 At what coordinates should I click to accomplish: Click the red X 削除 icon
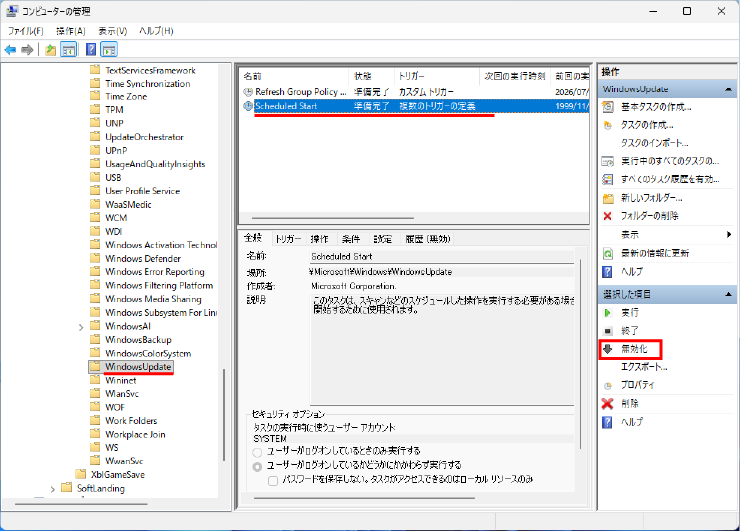pos(607,404)
